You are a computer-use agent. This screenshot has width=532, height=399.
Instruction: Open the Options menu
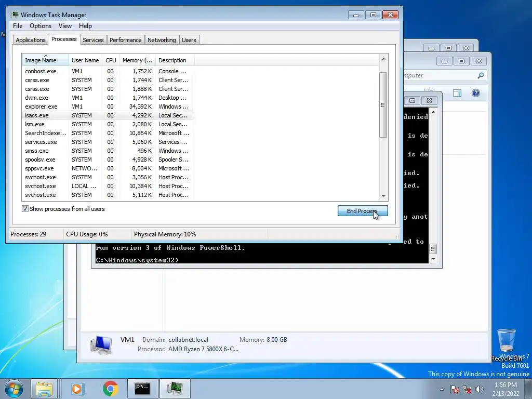tap(41, 26)
